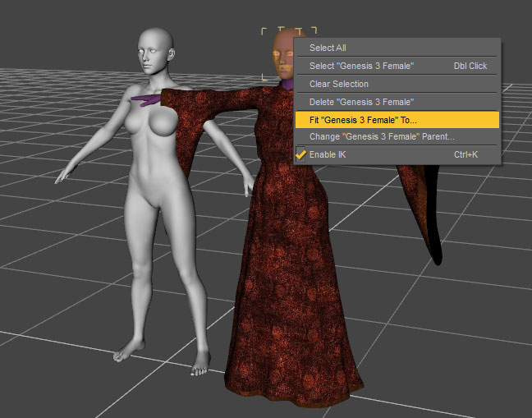
Task: Choose Clear Selection in the menu
Action: pos(397,84)
